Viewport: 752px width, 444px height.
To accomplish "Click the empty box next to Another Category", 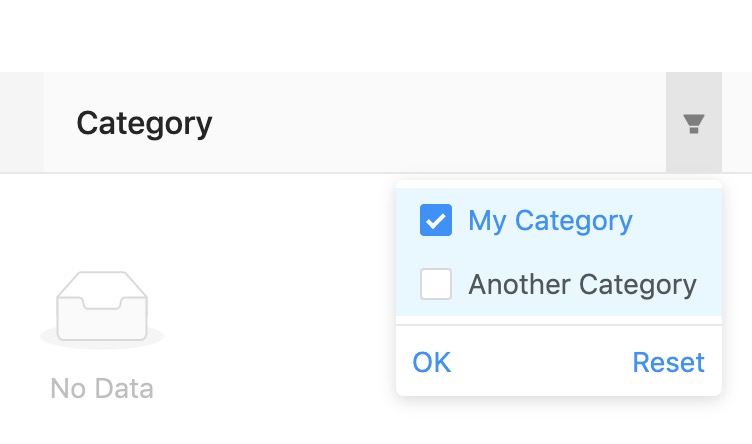I will [x=436, y=285].
